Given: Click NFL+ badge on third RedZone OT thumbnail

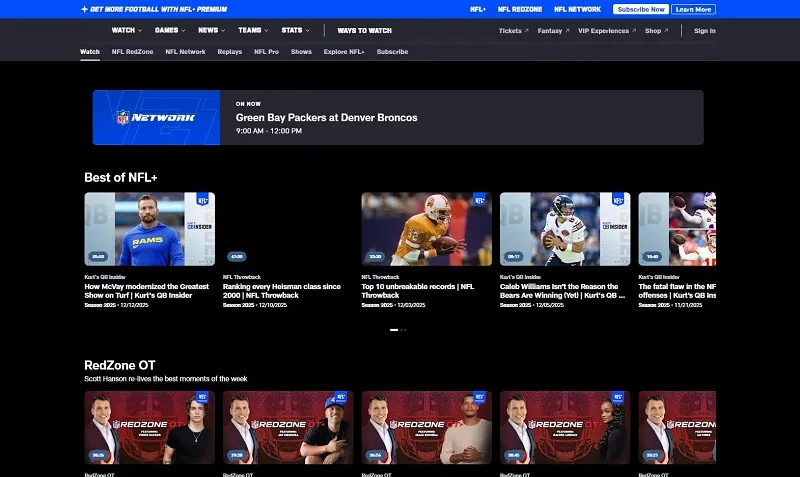Looking at the screenshot, I should (x=480, y=397).
